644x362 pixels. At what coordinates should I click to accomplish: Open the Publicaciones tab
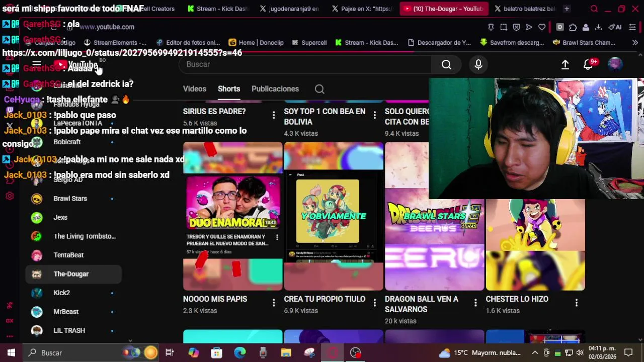point(275,89)
